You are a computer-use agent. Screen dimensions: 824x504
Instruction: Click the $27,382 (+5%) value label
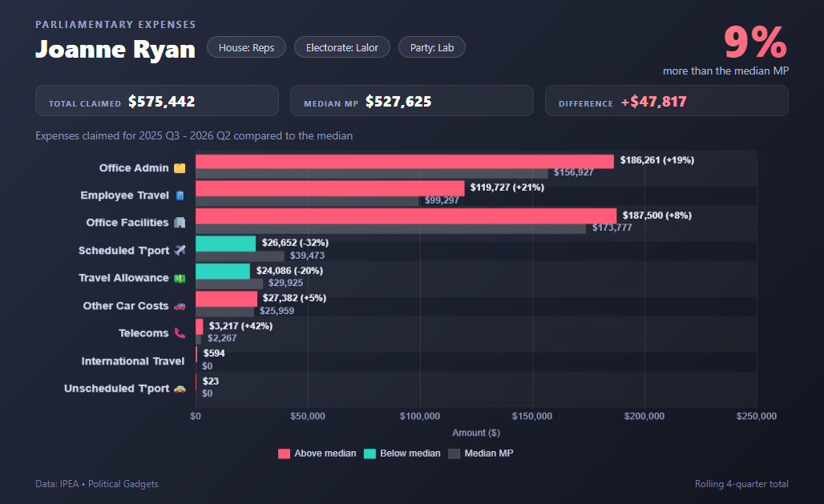pos(294,298)
